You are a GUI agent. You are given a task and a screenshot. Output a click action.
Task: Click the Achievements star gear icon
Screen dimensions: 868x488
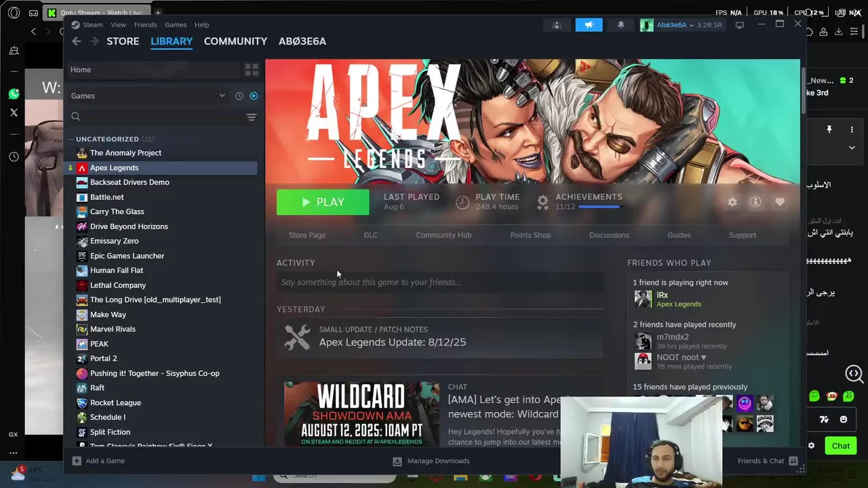tap(542, 202)
